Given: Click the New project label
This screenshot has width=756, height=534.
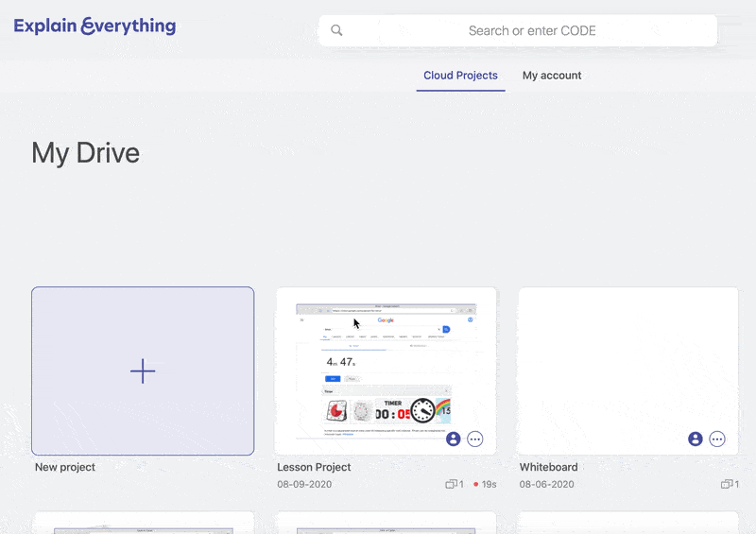Looking at the screenshot, I should [x=65, y=467].
